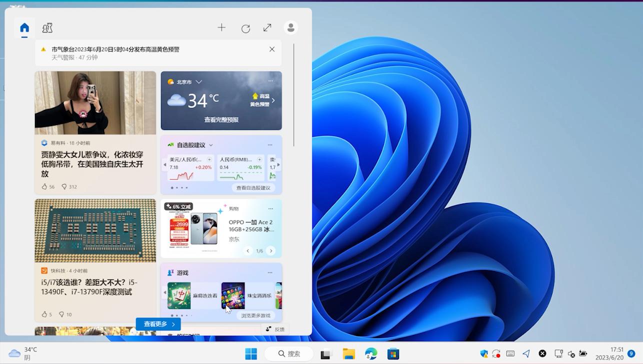This screenshot has width=643, height=364.
Task: Refresh the widgets feed
Action: [245, 28]
